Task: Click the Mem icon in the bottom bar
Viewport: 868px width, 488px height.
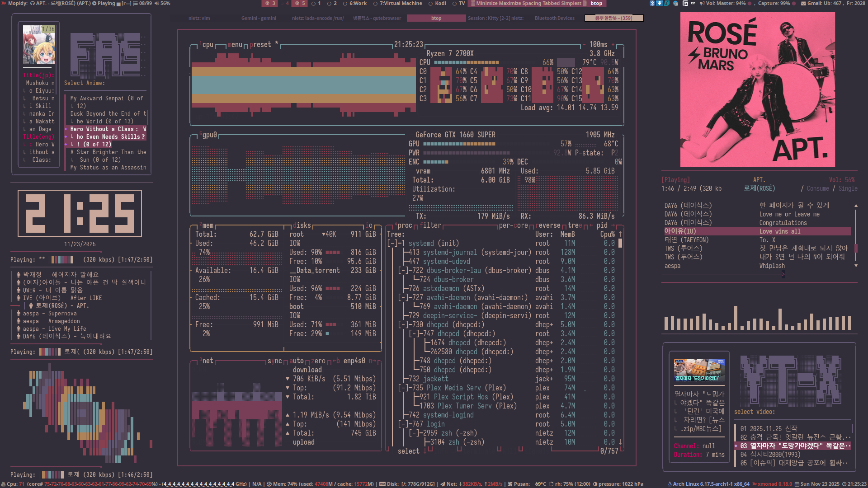Action: click(x=269, y=484)
